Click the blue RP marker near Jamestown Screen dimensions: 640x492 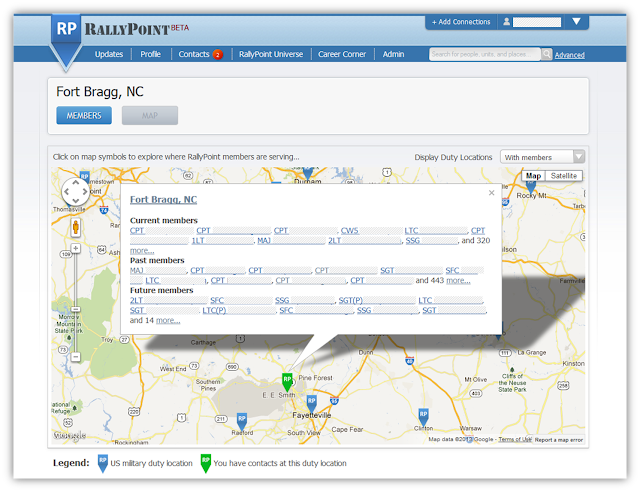84,177
